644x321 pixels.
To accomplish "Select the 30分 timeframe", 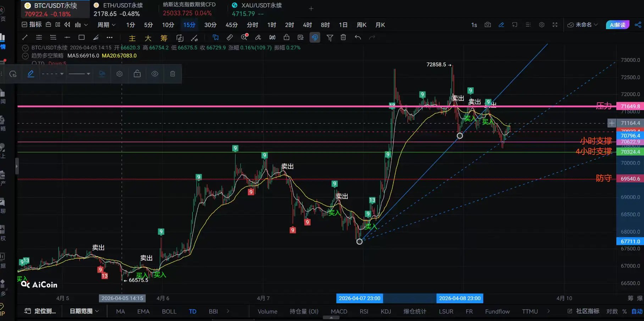I will [x=210, y=25].
